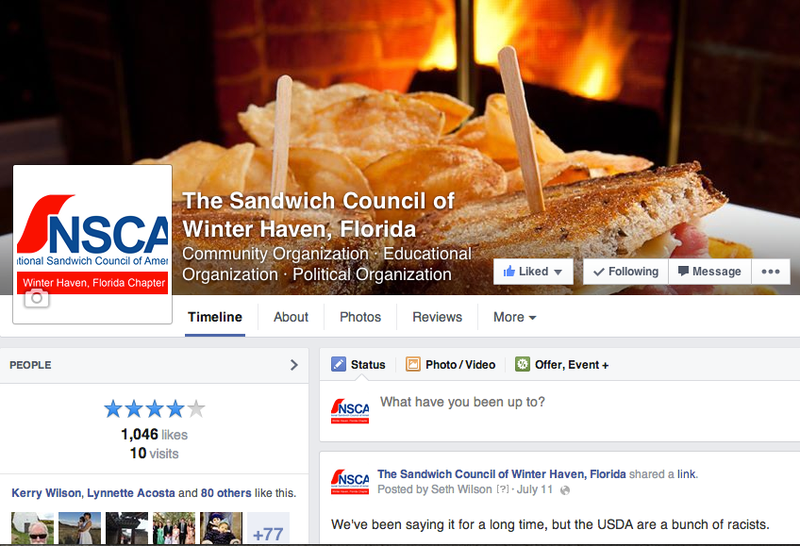Click the globe privacy icon on post

pyautogui.click(x=565, y=490)
